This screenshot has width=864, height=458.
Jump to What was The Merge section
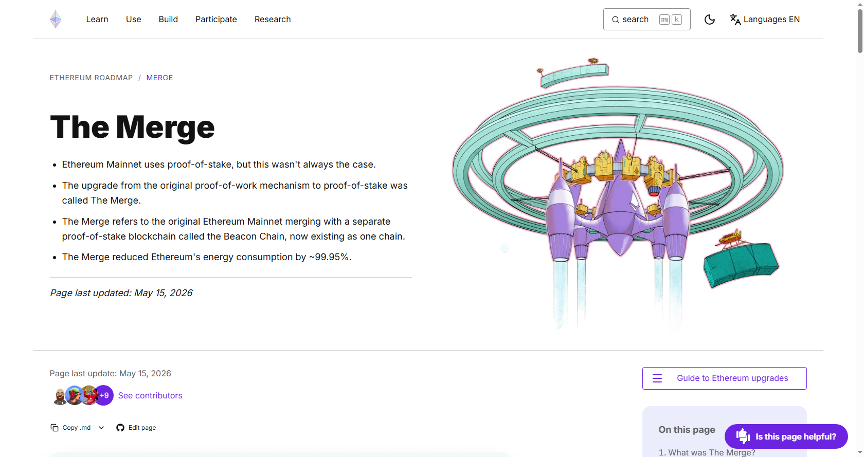[707, 452]
